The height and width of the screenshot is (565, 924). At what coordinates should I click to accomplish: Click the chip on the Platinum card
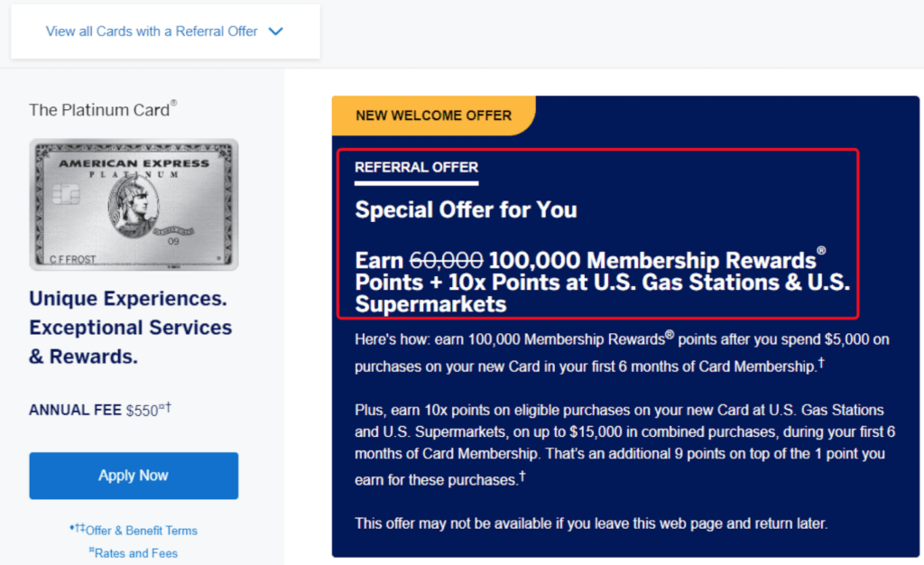pyautogui.click(x=66, y=194)
